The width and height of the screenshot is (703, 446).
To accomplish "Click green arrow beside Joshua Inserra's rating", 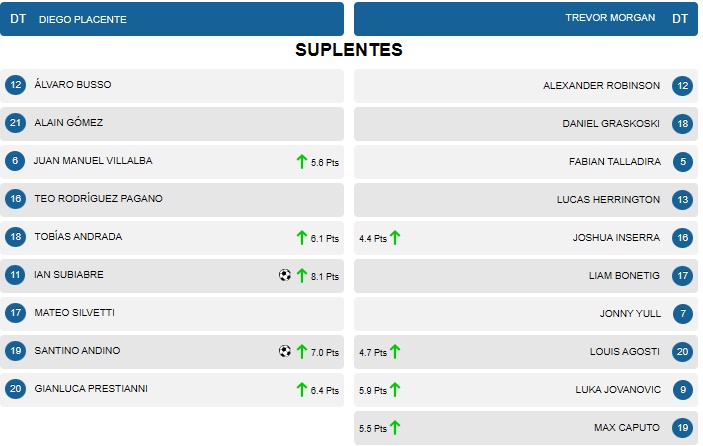I will [x=395, y=237].
